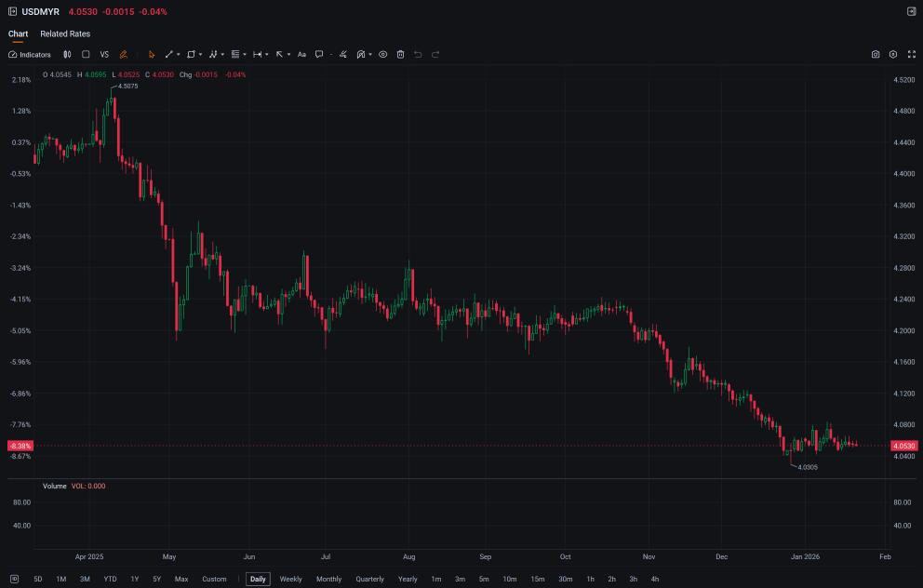Image resolution: width=923 pixels, height=588 pixels.
Task: Click the undo arrow
Action: [x=418, y=55]
